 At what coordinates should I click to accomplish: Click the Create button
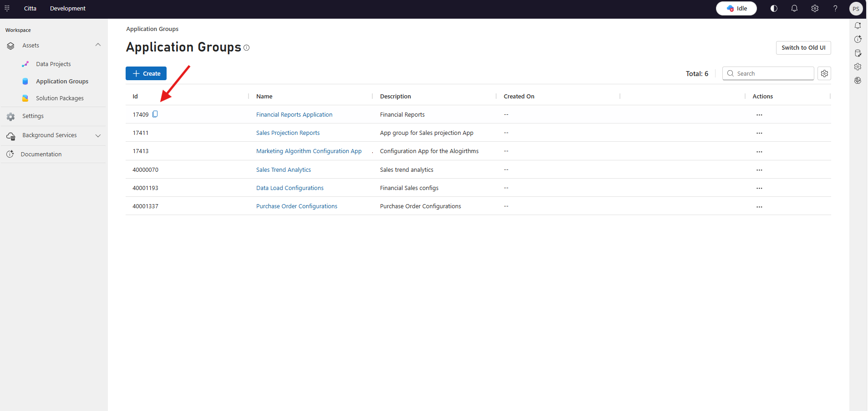point(146,73)
